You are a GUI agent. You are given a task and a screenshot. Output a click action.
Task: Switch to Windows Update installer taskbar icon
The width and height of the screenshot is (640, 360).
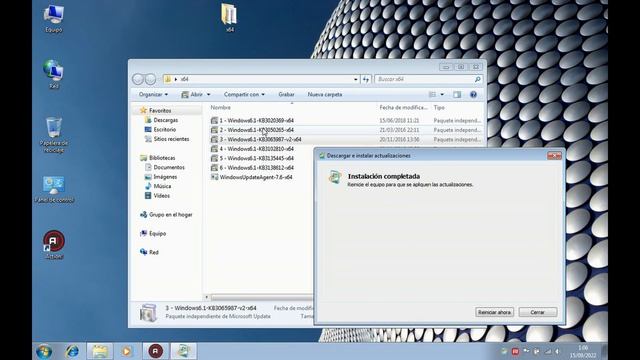pos(183,351)
